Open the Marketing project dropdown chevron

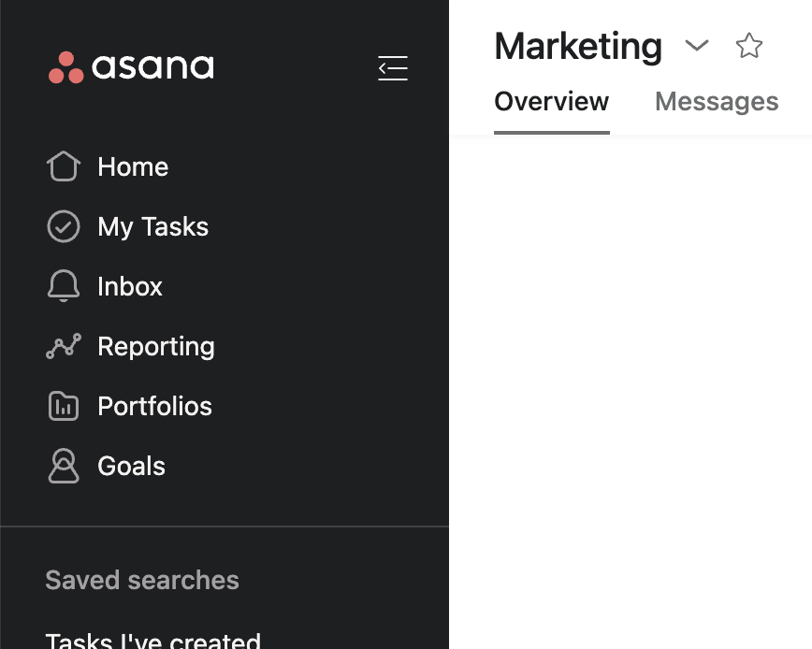click(697, 46)
